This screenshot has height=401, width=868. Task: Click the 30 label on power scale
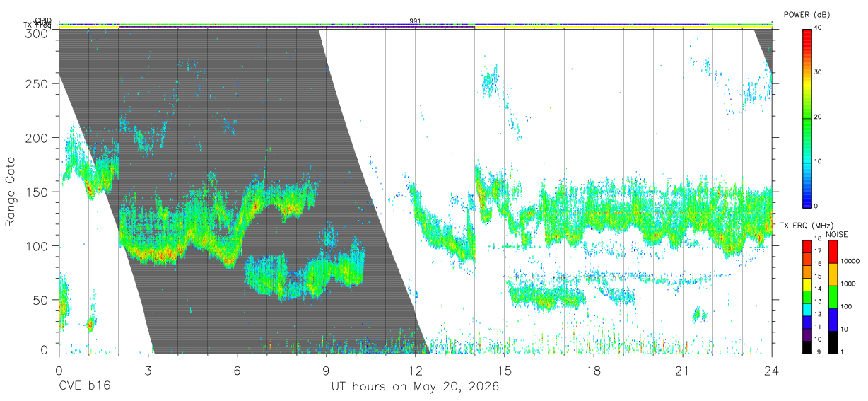819,72
